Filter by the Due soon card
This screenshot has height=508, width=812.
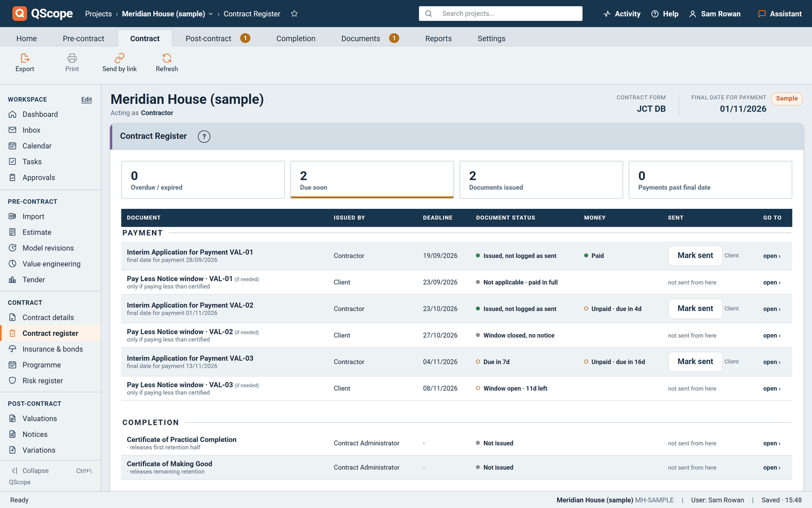372,180
